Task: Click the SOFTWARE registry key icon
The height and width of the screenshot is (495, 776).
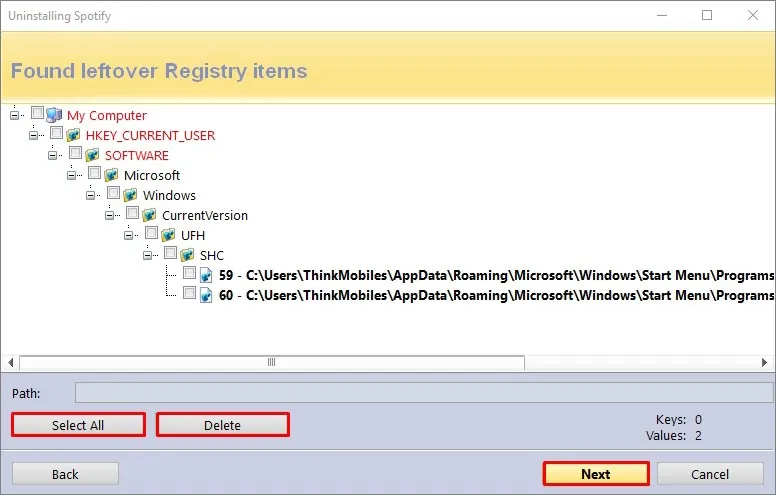Action: pyautogui.click(x=93, y=155)
